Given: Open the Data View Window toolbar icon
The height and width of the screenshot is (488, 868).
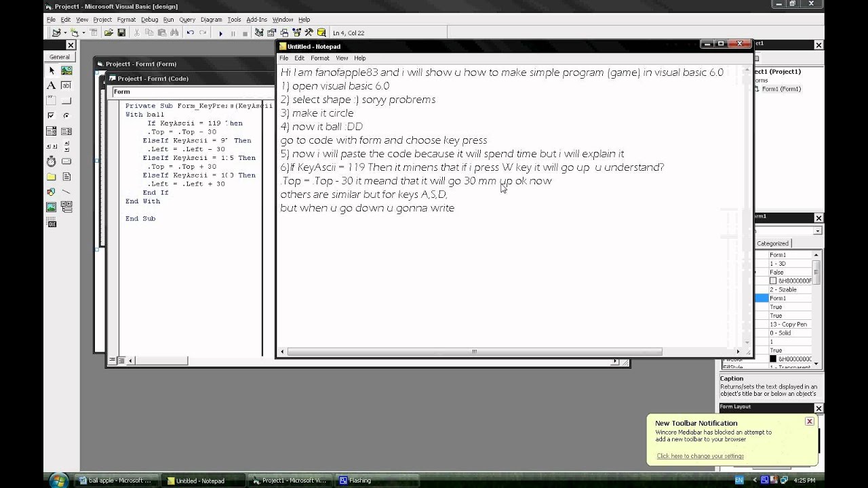Looking at the screenshot, I should coord(321,33).
